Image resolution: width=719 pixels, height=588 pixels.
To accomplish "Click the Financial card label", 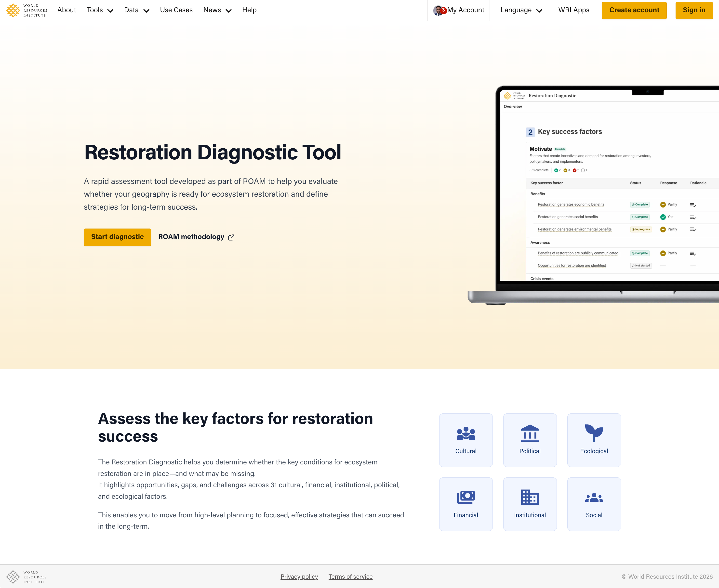I will click(x=466, y=515).
